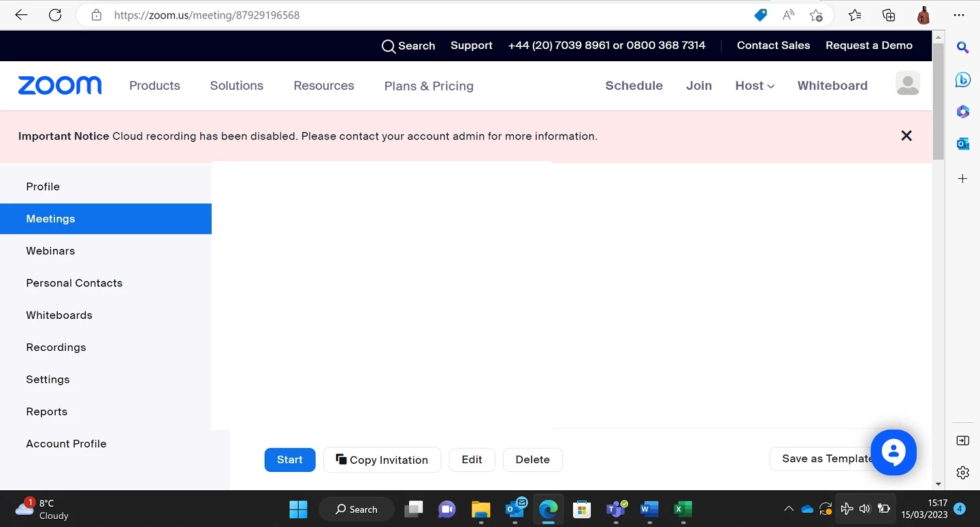Open Microsoft 365 sidebar icon
The image size is (980, 527).
[x=962, y=112]
